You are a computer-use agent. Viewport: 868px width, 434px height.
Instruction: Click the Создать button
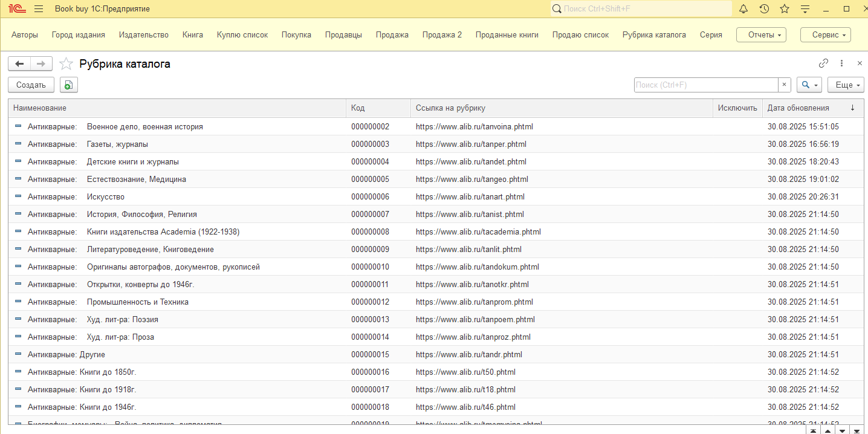coord(31,85)
